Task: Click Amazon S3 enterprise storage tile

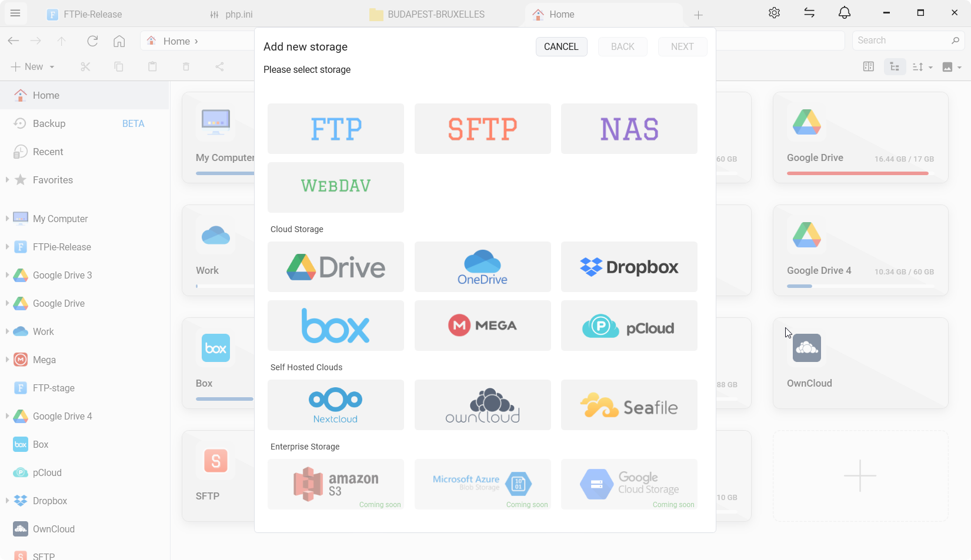Action: 336,484
